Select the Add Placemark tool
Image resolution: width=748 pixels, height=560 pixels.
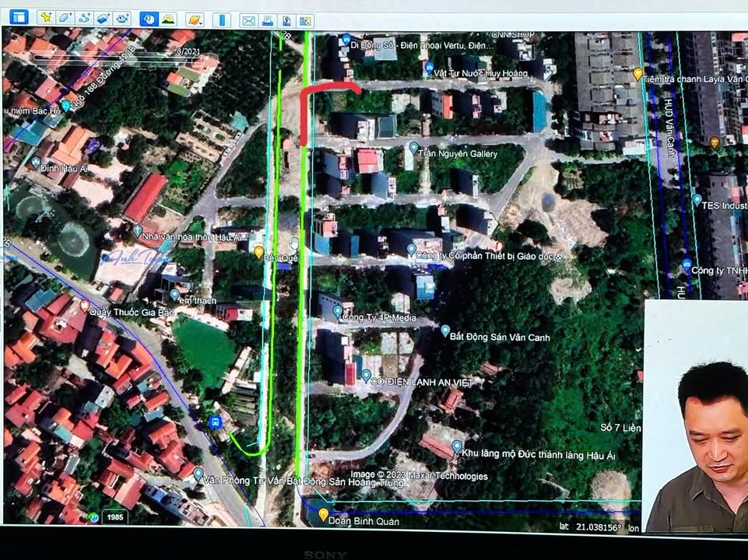47,19
